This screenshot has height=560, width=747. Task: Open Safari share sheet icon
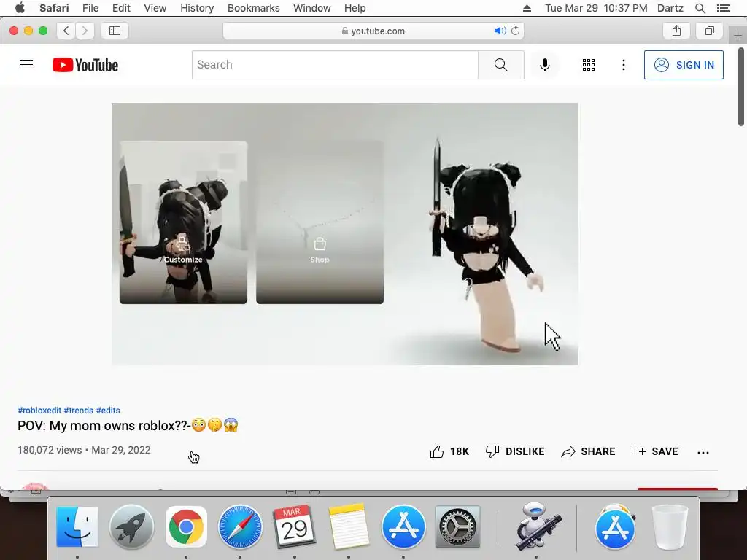coord(676,31)
